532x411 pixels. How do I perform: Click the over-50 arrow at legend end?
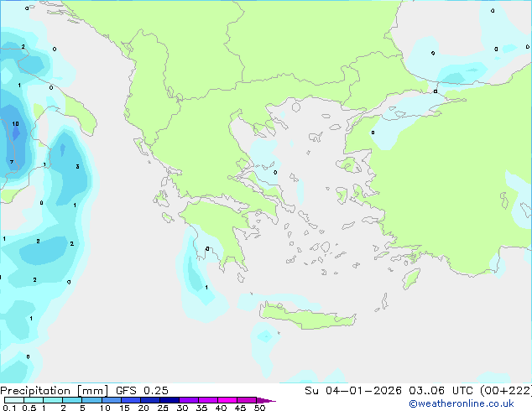(266, 400)
